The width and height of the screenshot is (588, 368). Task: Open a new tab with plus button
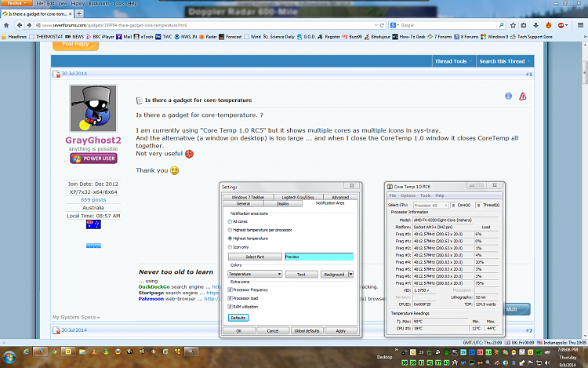(x=78, y=14)
